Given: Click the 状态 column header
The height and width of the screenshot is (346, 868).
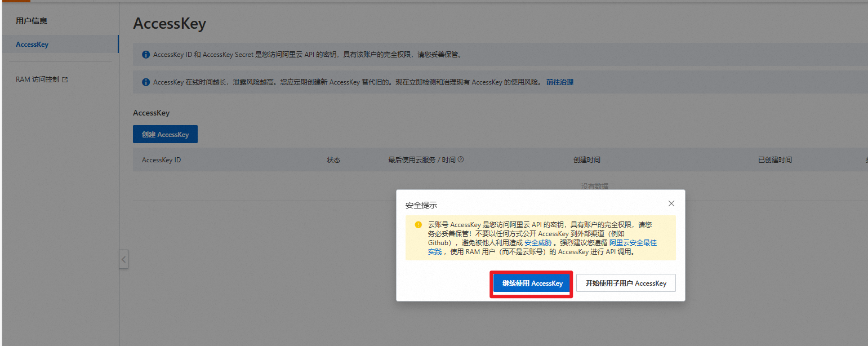Looking at the screenshot, I should pyautogui.click(x=333, y=160).
